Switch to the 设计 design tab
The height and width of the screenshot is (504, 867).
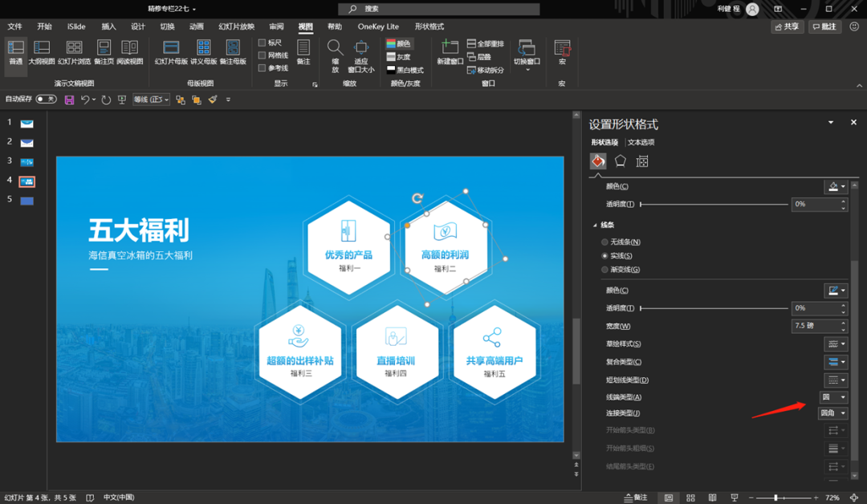point(138,26)
